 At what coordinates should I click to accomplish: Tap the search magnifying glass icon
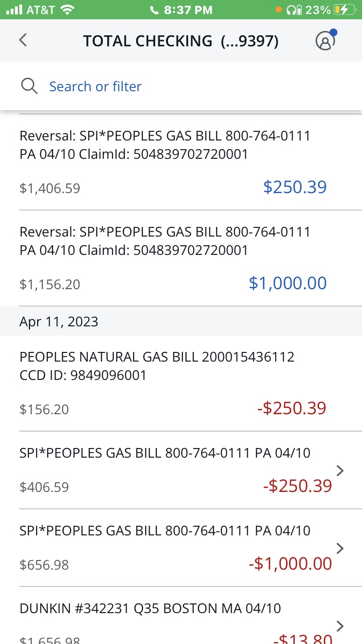point(29,86)
